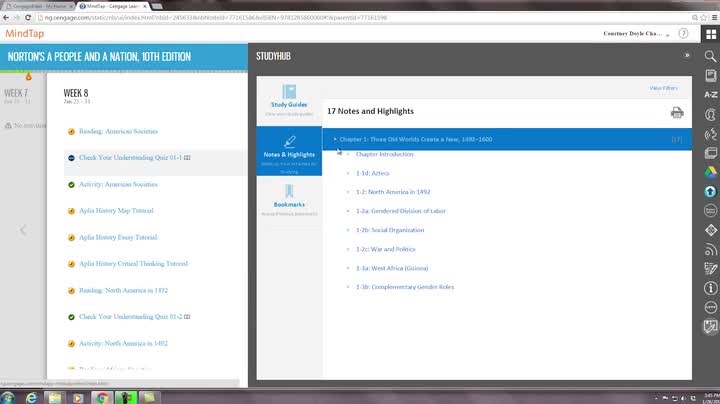The image size is (720, 404).
Task: Go back with browser back arrow
Action: pos(6,17)
